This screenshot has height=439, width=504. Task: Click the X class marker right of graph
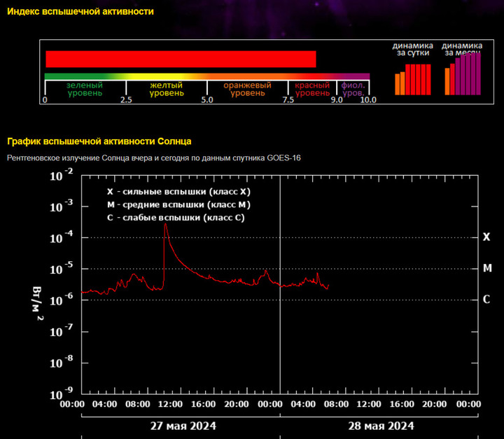[486, 237]
